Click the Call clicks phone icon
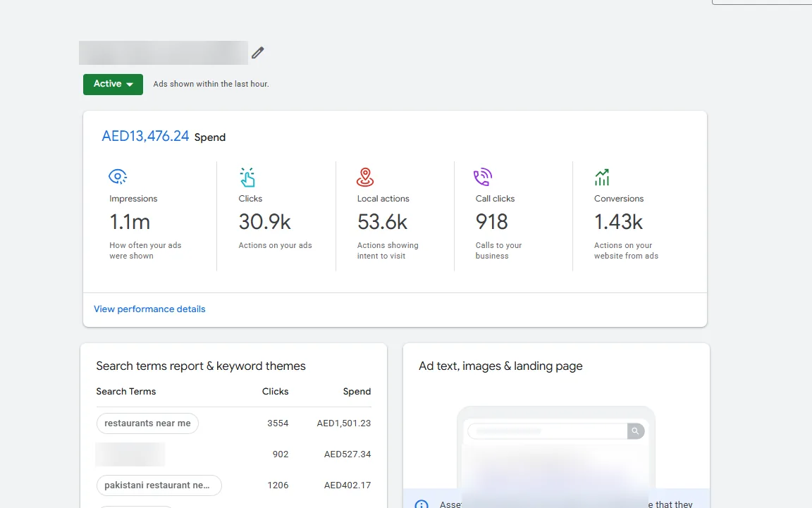 coord(483,177)
